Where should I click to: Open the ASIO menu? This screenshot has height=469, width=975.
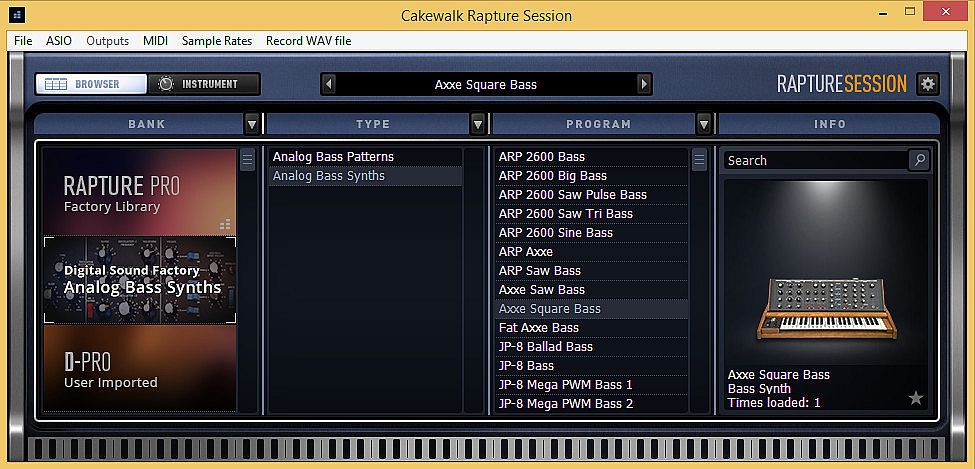coord(59,41)
